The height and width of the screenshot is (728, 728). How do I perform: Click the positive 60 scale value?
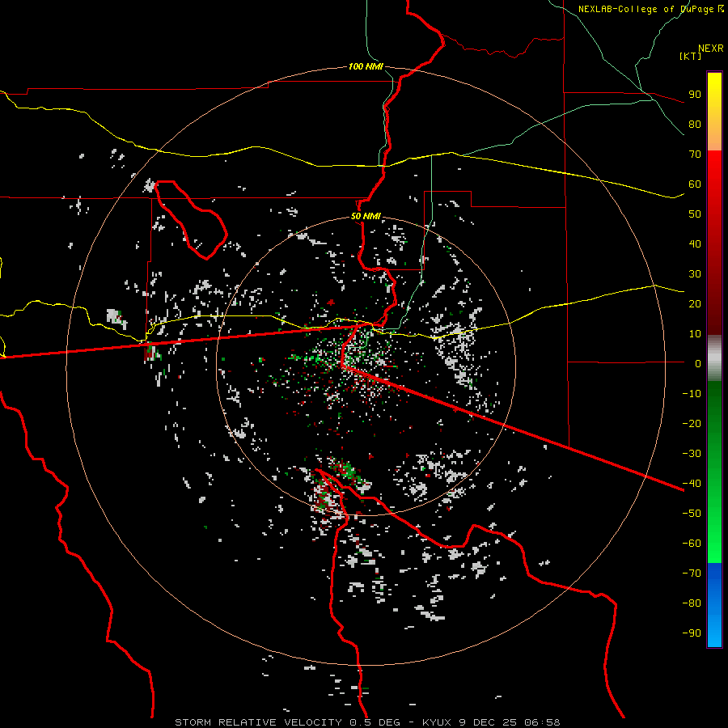695,184
